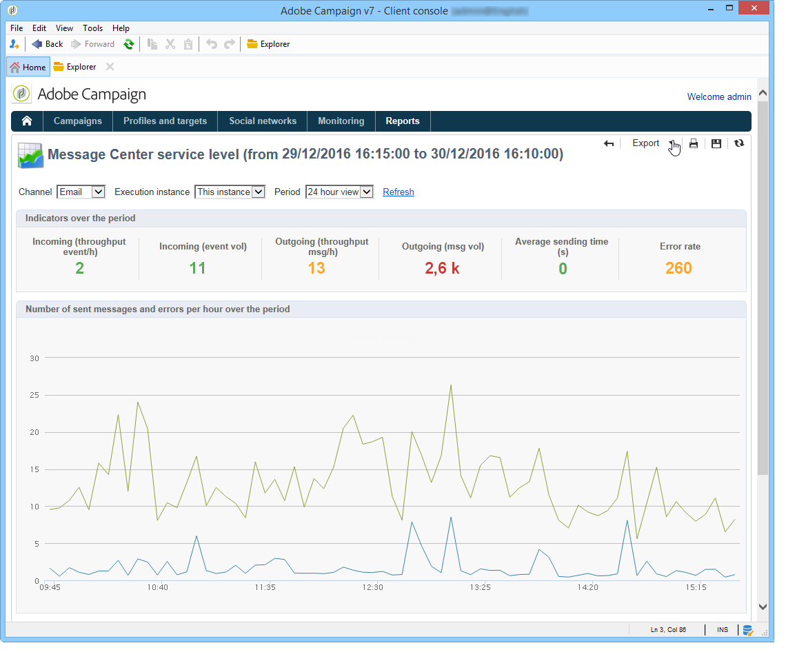Click the Refresh link

point(399,192)
